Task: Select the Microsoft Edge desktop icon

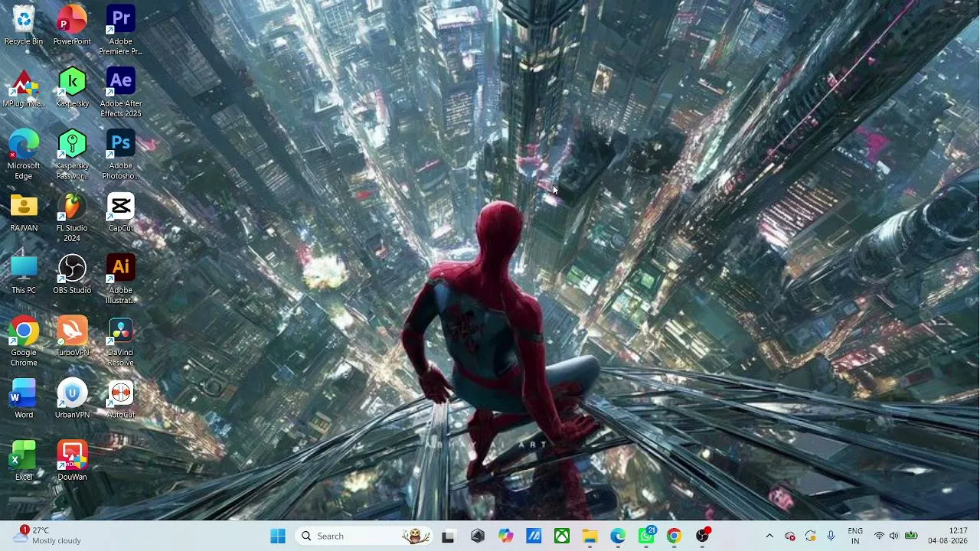Action: click(x=24, y=155)
